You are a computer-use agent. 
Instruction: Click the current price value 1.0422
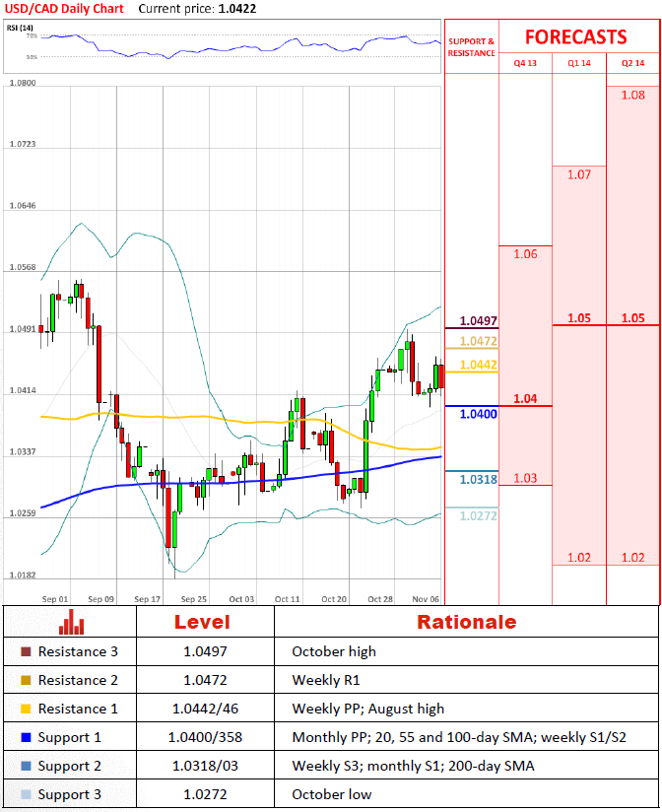coord(237,9)
